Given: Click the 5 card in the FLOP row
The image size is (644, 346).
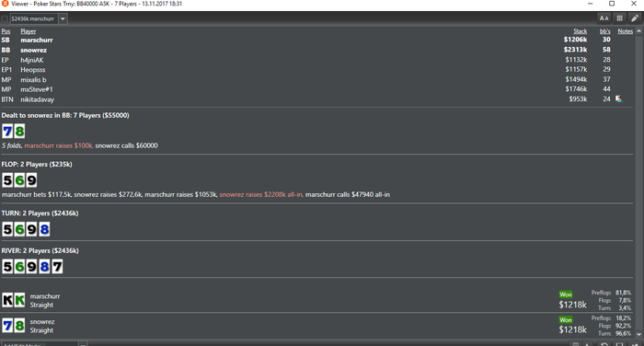Looking at the screenshot, I should 7,180.
